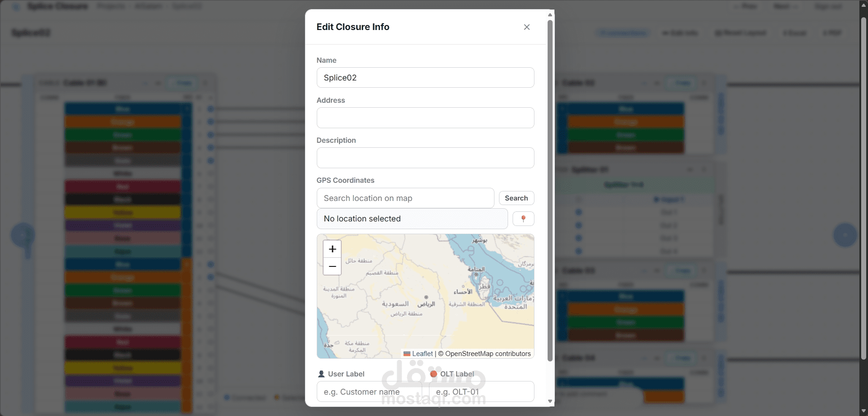Close the Edit Closure Info dialog

coord(527,27)
